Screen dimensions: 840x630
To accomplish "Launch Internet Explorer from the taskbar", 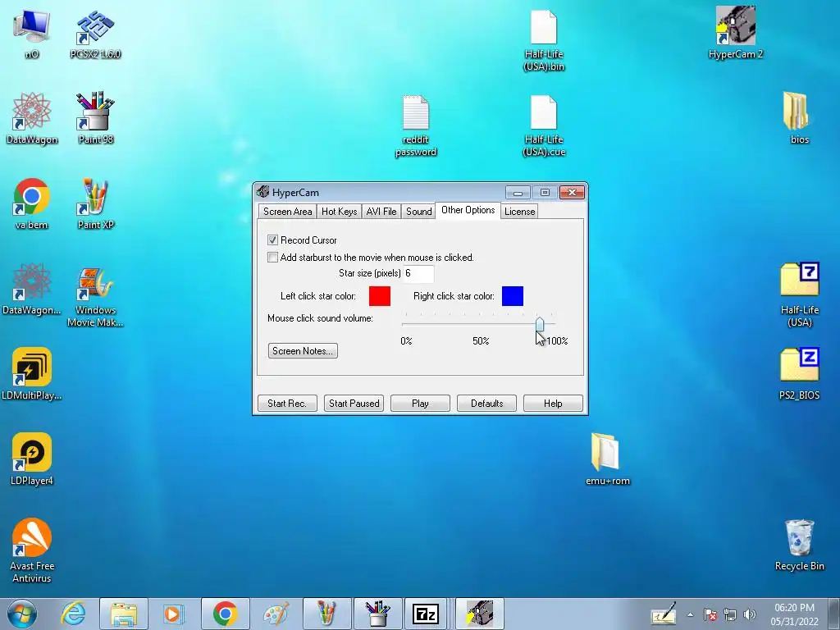I will [73, 614].
